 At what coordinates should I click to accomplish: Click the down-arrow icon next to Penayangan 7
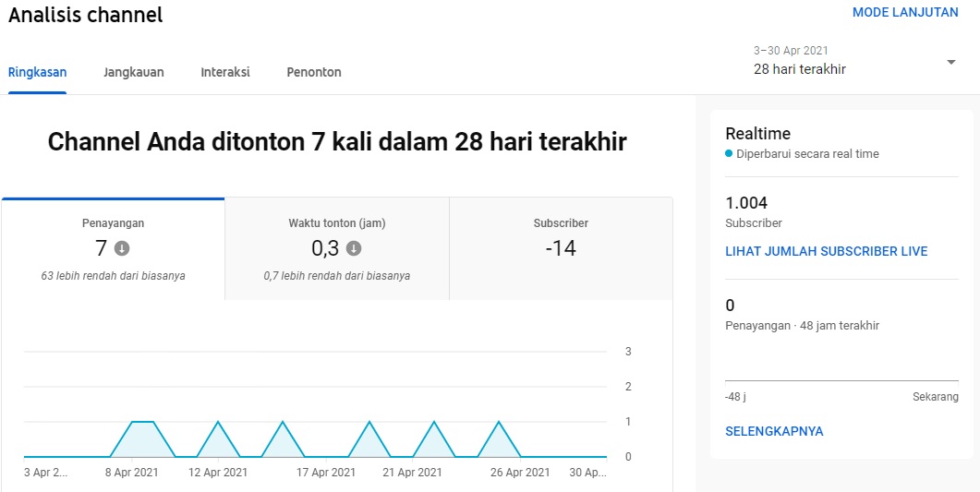pos(122,248)
